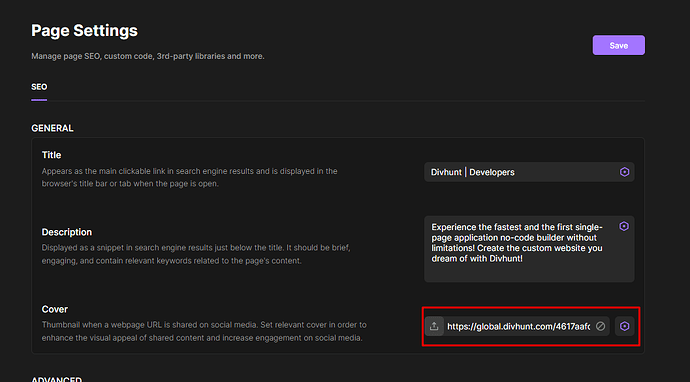This screenshot has width=690, height=382.
Task: Open dynamic value icon in Title field
Action: pos(624,172)
